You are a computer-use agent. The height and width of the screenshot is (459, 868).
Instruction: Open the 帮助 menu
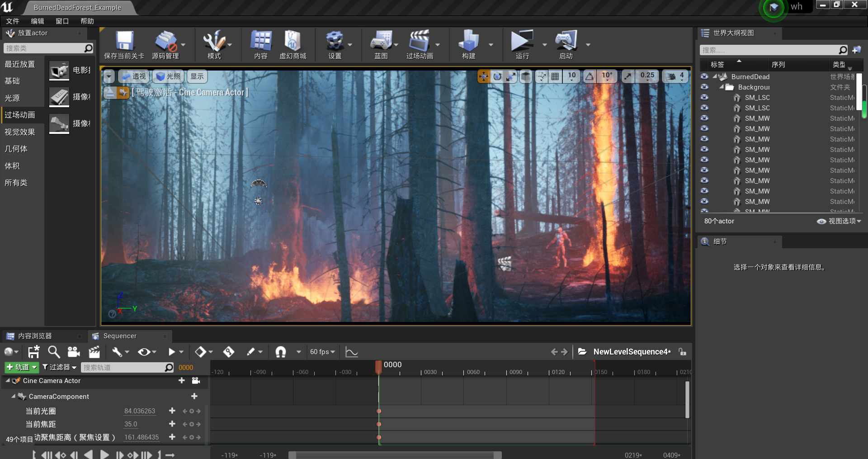pyautogui.click(x=87, y=21)
